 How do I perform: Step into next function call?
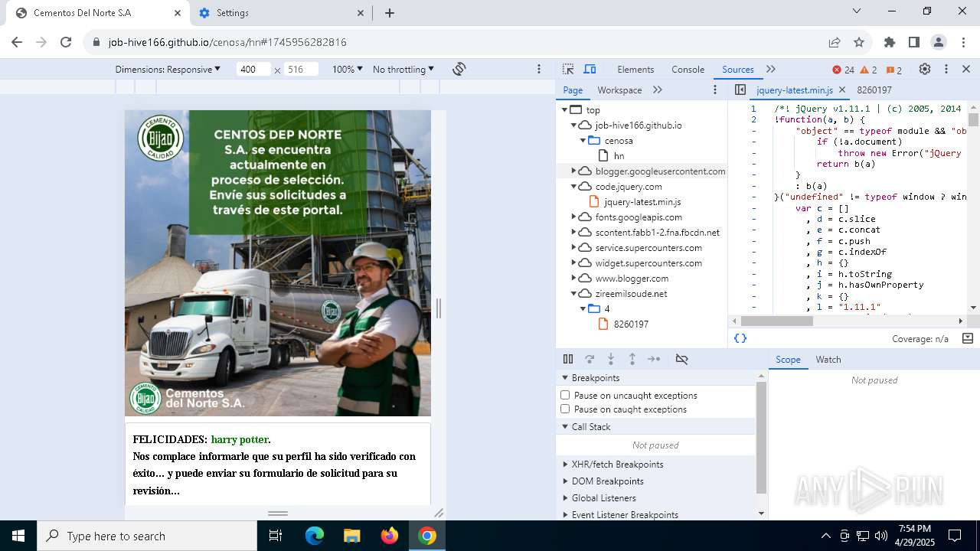click(x=611, y=359)
